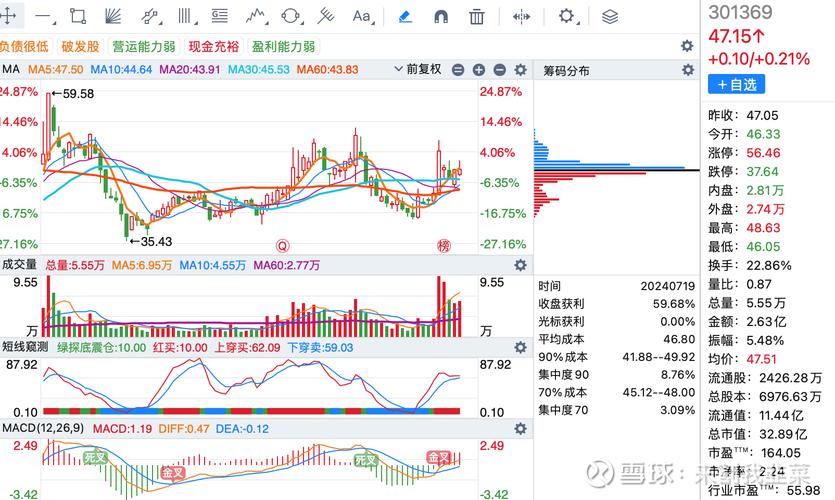This screenshot has height=500, width=835.
Task: Select the measure range tool
Action: [x=521, y=17]
